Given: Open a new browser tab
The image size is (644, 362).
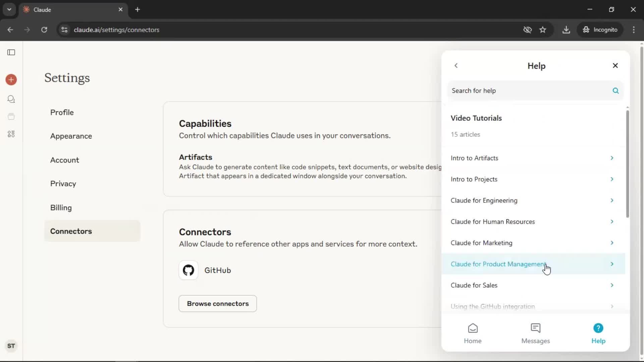Looking at the screenshot, I should coord(138,10).
